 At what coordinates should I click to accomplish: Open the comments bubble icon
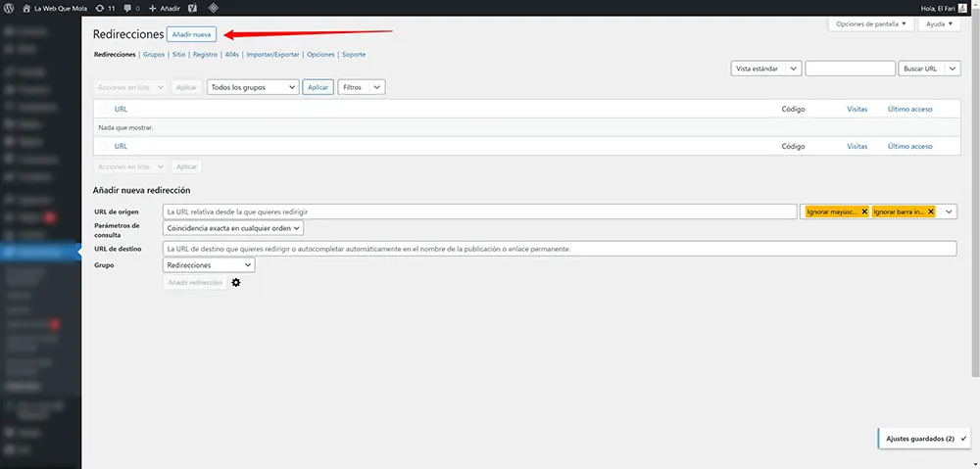tap(128, 8)
